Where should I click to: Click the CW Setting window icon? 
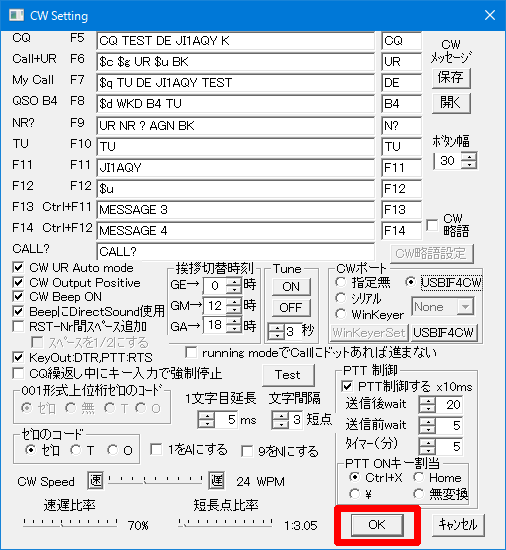(x=16, y=15)
